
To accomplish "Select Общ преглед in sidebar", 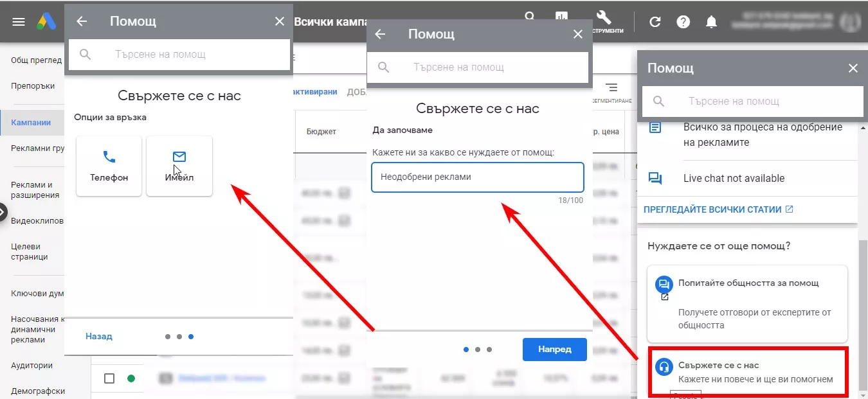I will pyautogui.click(x=37, y=60).
